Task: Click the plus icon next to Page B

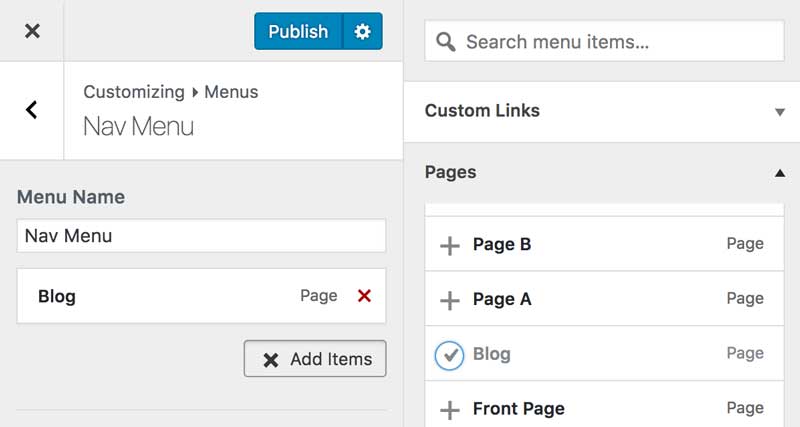Action: click(x=450, y=245)
